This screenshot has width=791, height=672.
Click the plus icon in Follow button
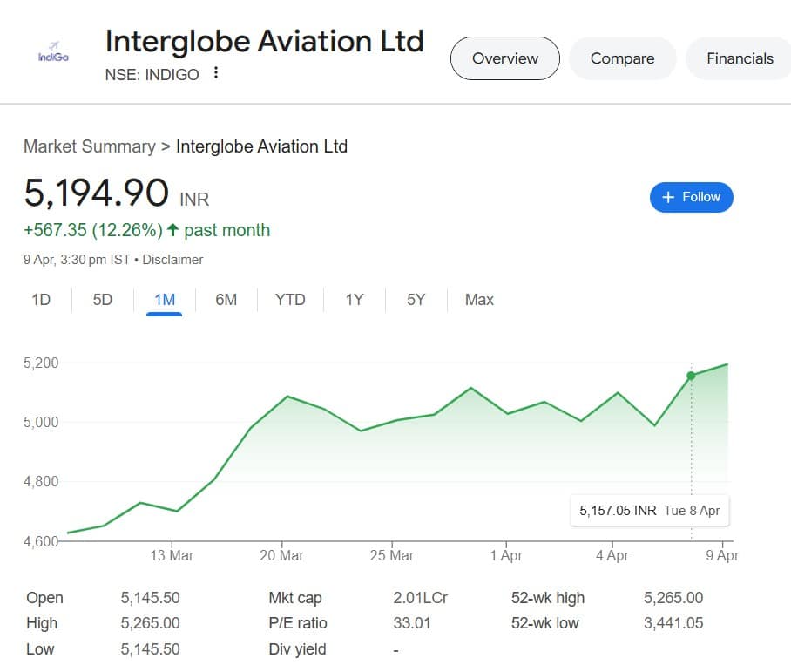tap(668, 197)
